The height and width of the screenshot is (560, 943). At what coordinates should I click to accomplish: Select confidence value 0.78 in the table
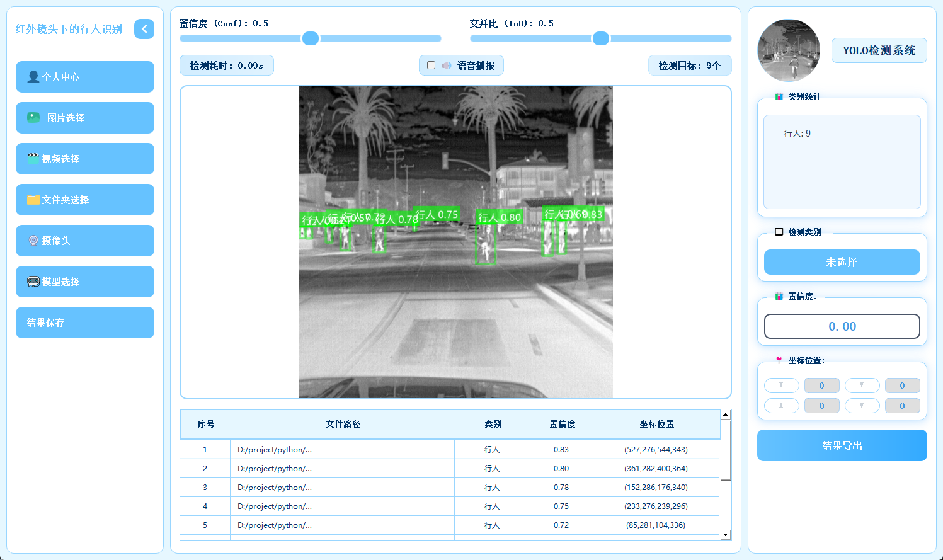click(x=561, y=488)
